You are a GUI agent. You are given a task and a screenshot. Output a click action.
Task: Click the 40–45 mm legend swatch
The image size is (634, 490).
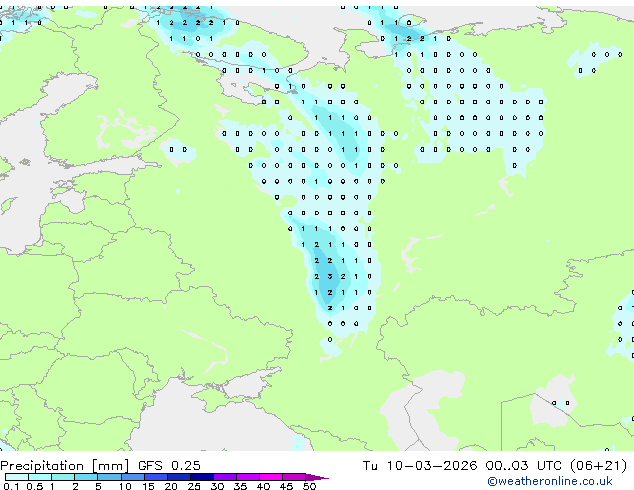pos(270,477)
